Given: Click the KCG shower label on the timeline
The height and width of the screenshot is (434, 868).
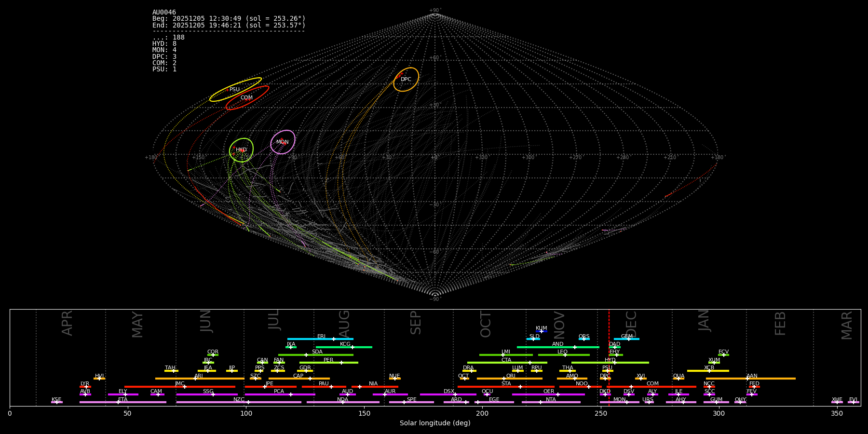Looking at the screenshot, I should point(345,344).
